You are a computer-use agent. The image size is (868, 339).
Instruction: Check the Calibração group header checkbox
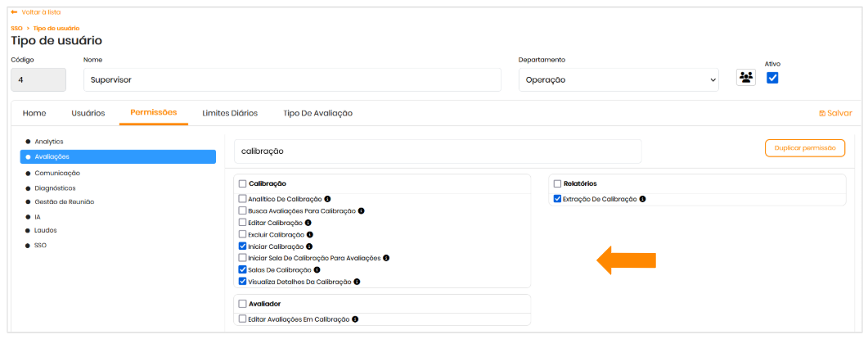[242, 184]
